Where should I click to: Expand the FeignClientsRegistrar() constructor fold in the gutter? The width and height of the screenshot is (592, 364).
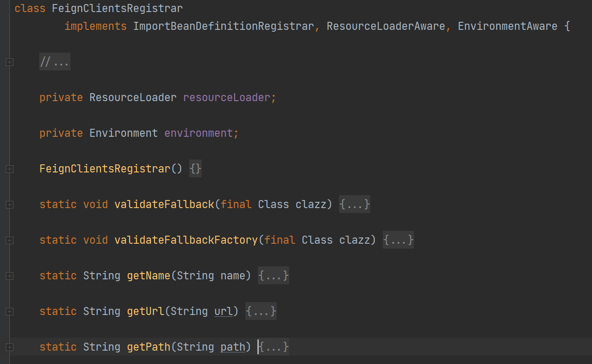pos(9,169)
